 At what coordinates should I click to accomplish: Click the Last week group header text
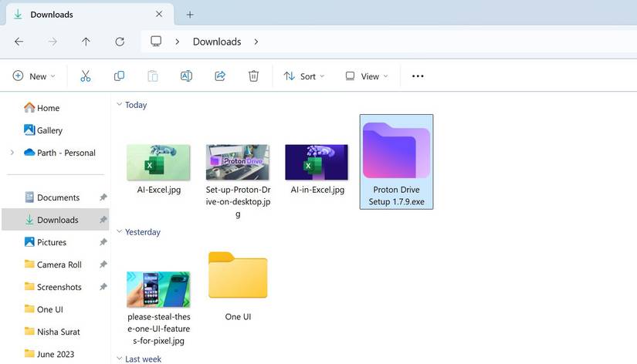pos(143,359)
